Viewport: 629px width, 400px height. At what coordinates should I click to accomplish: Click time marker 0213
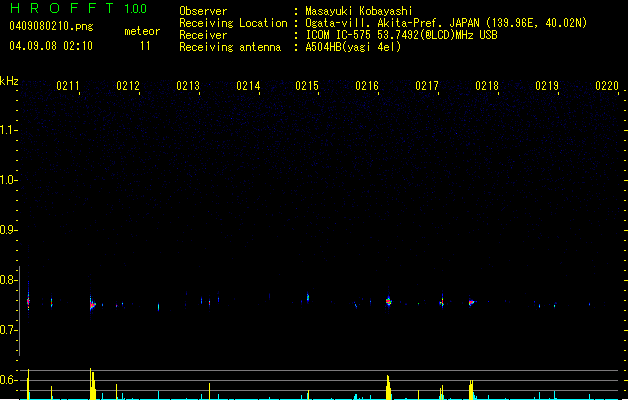click(188, 86)
